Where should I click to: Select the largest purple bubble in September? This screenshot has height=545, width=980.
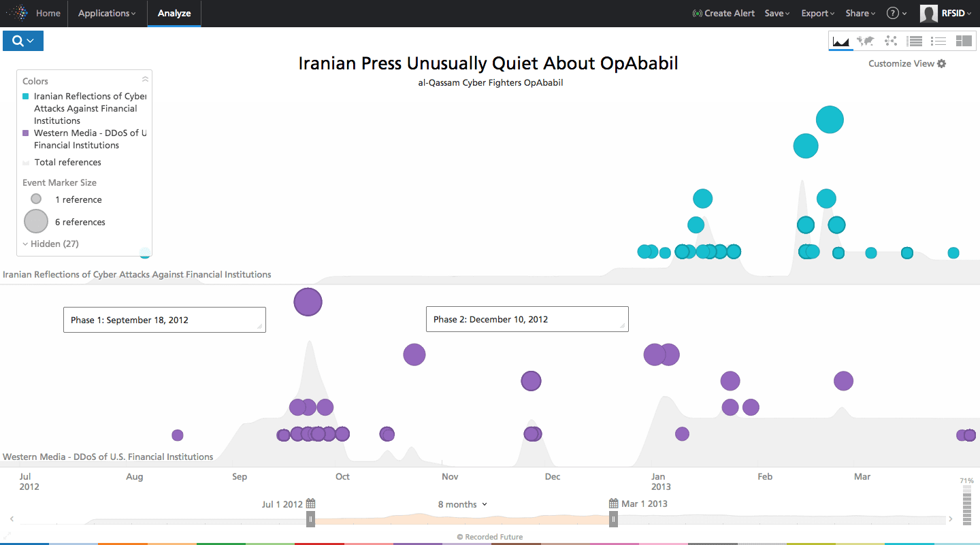click(308, 301)
